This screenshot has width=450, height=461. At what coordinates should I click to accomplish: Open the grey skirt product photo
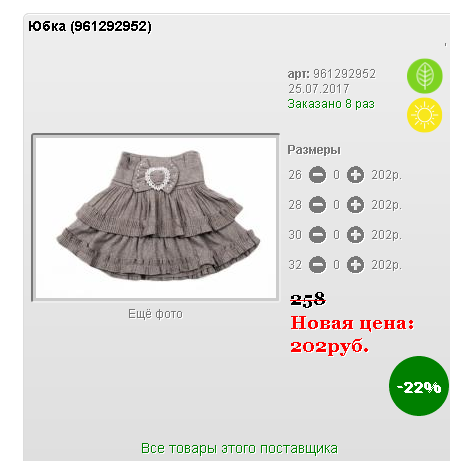pyautogui.click(x=156, y=218)
